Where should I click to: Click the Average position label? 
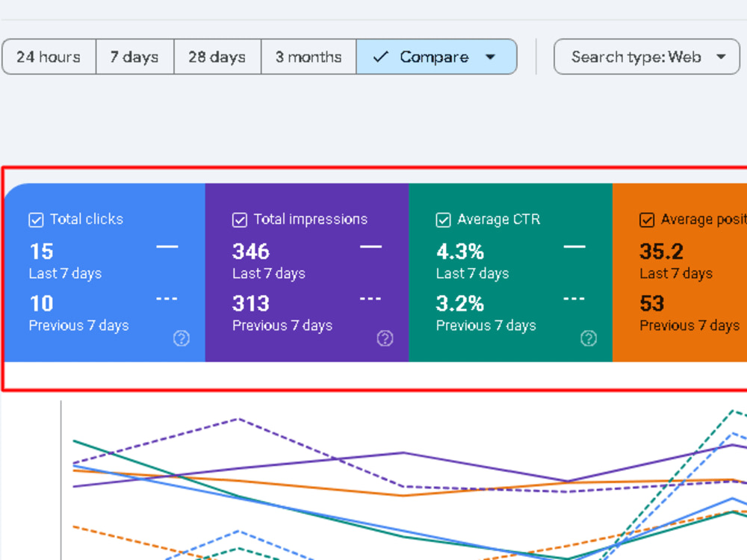tap(704, 219)
